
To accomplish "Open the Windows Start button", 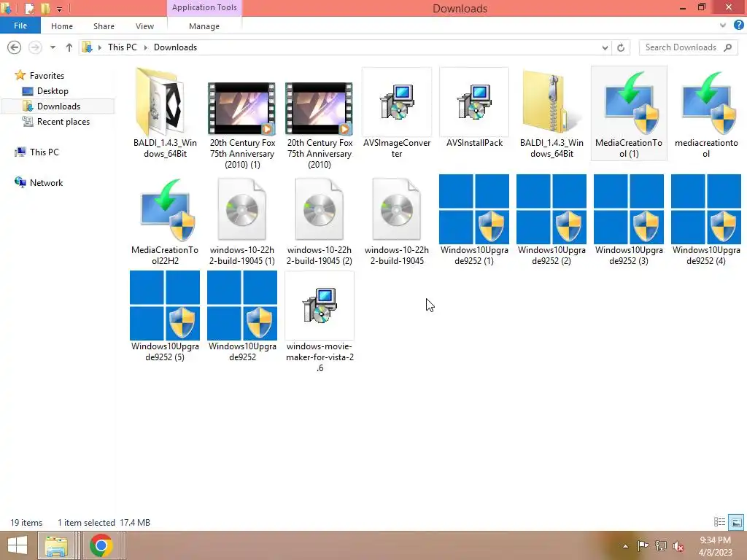I will tap(18, 545).
